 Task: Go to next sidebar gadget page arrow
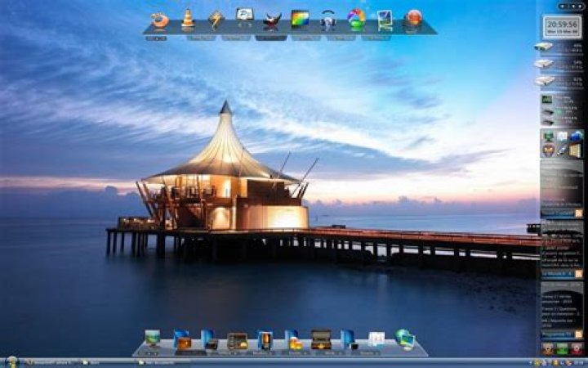click(x=579, y=7)
